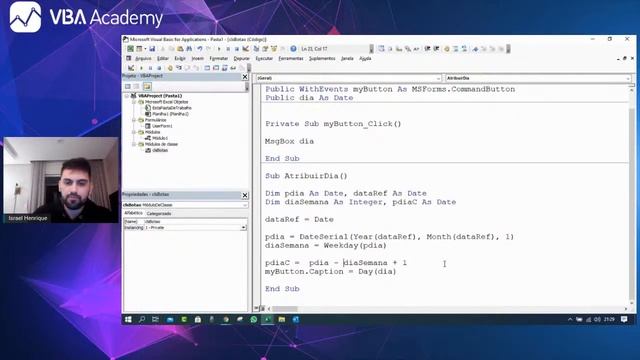Switch to Procedure View at editor bottom-left
Screen dimensions: 640x360
click(256, 309)
